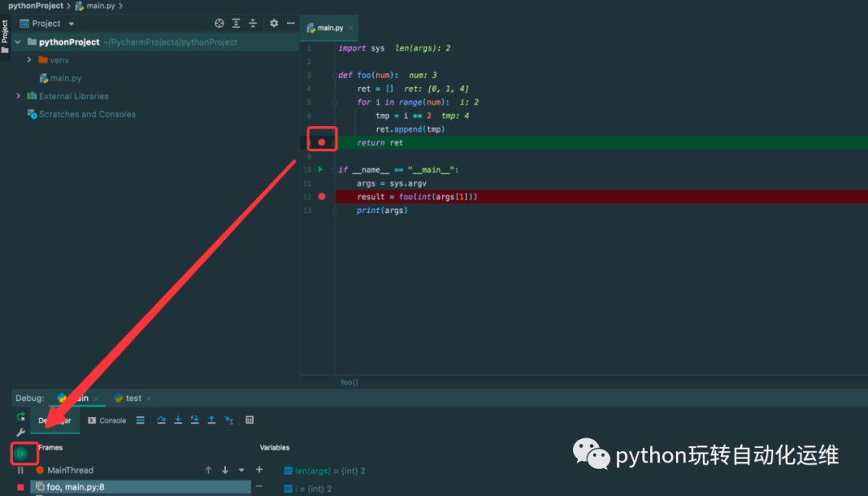Screen dimensions: 868x496
Task: Click the Select Opened File locate icon
Action: coord(219,23)
